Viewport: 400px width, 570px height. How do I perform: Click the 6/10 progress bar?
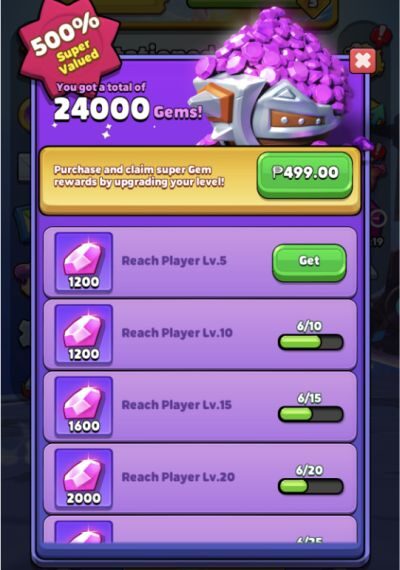click(311, 342)
